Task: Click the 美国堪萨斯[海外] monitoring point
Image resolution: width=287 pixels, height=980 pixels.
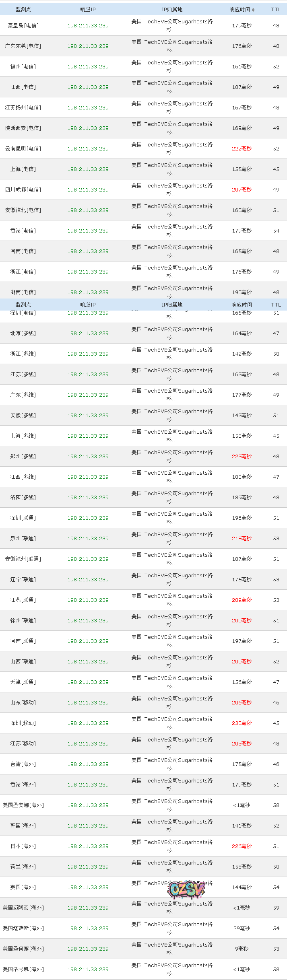Action: [x=23, y=928]
